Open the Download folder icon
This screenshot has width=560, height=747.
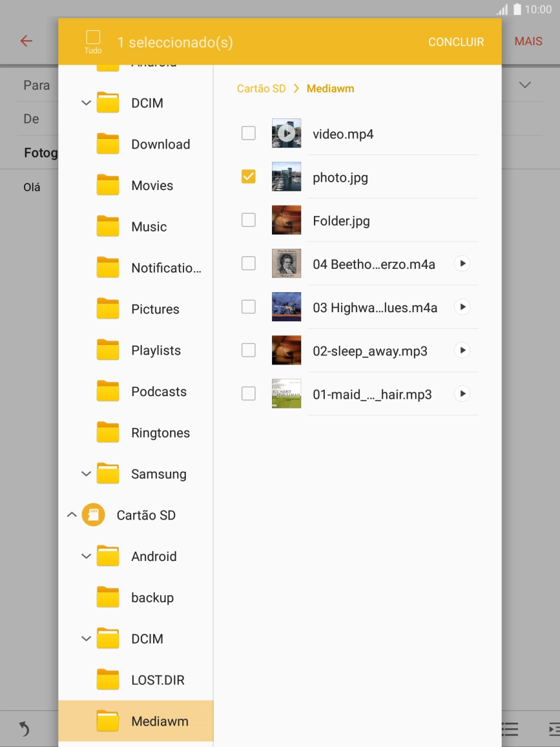(x=108, y=144)
